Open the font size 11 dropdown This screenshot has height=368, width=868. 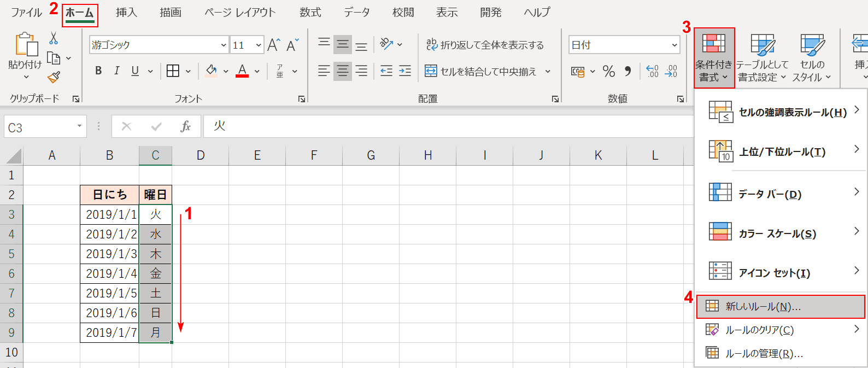click(x=259, y=45)
